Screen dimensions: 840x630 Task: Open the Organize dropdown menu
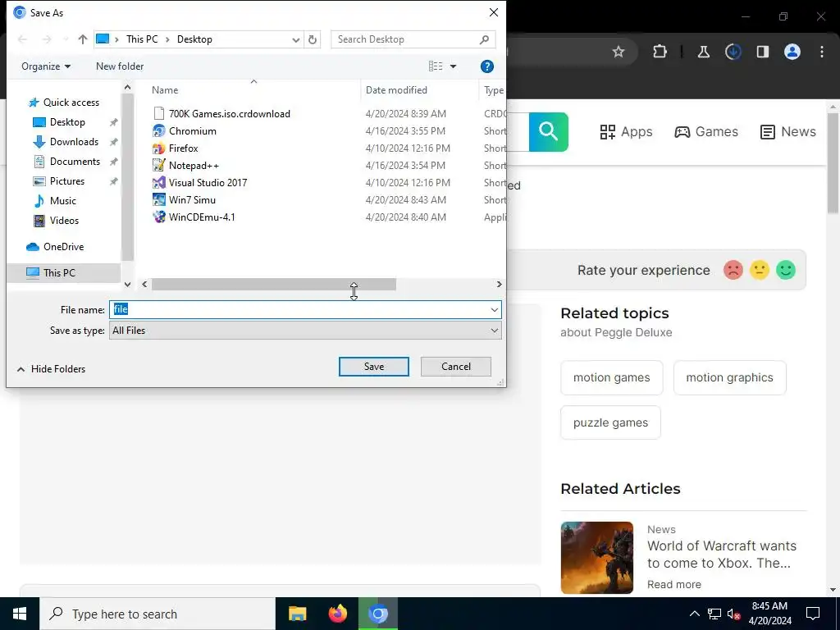click(x=46, y=66)
